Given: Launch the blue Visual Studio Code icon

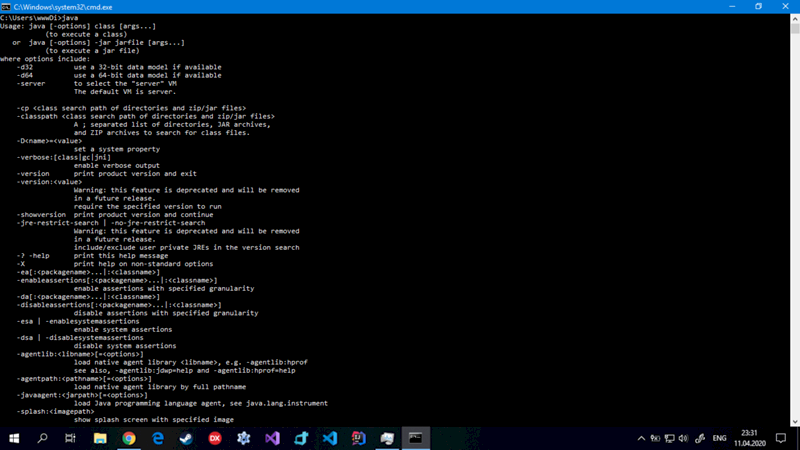Looking at the screenshot, I should tap(330, 438).
